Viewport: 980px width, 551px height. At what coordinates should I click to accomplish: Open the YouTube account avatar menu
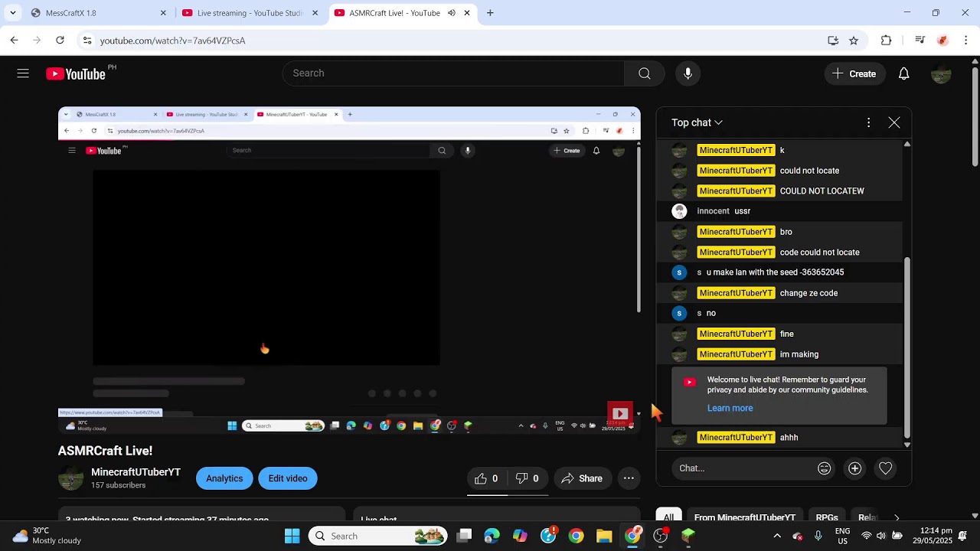pos(941,73)
